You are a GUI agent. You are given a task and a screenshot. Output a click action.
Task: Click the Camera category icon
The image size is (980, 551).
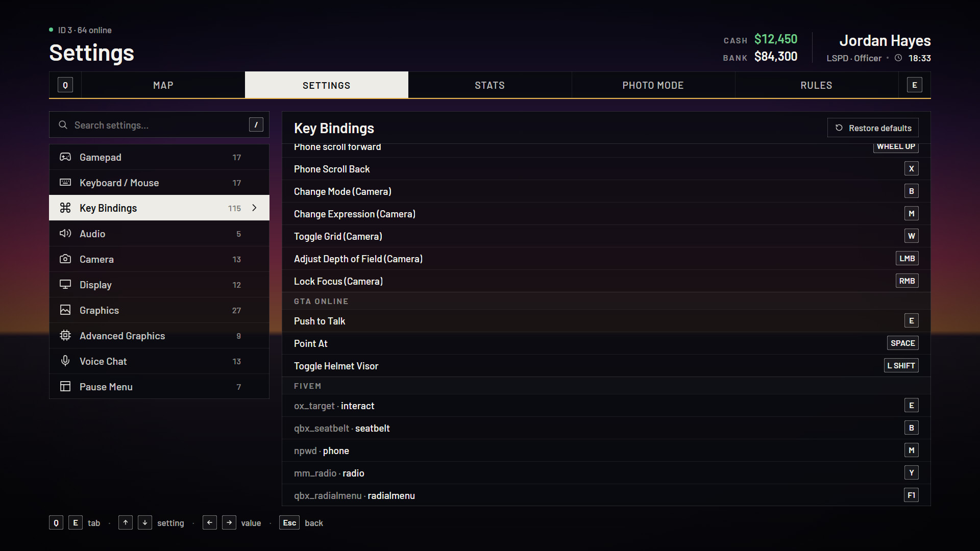(x=65, y=259)
